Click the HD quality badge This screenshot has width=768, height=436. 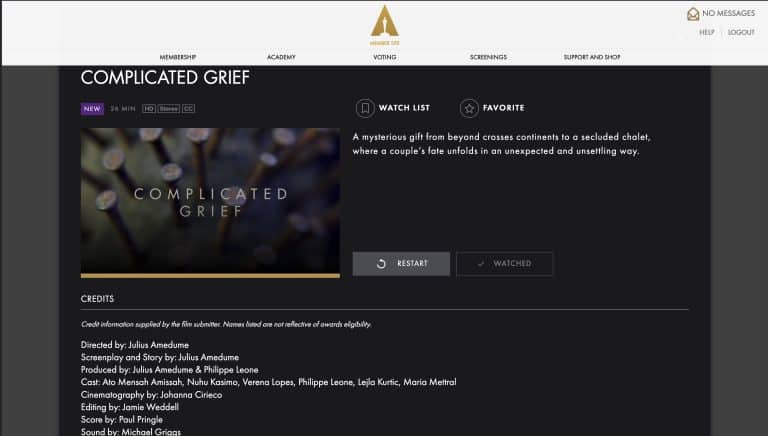[x=149, y=108]
